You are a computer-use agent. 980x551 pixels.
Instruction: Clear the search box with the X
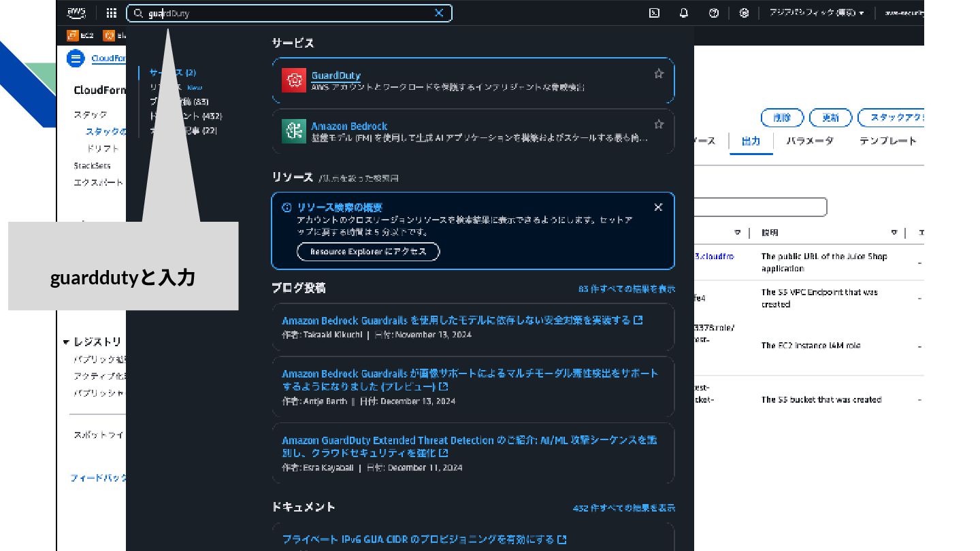point(439,13)
